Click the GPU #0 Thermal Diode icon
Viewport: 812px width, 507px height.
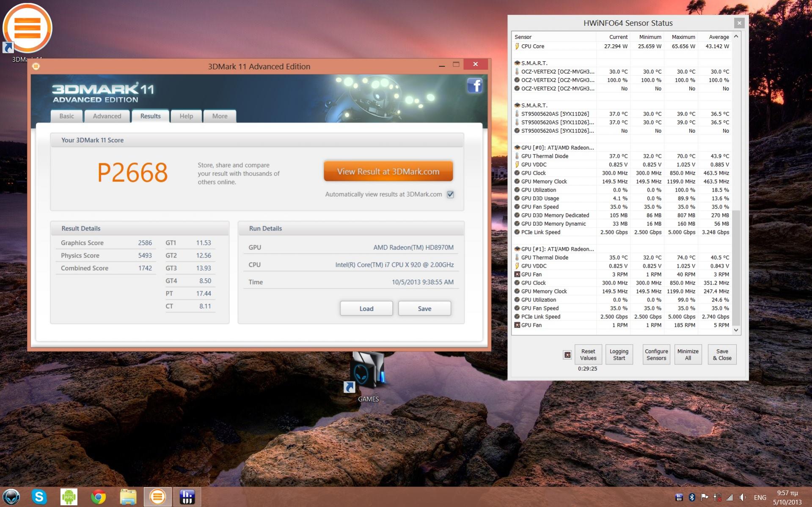(517, 156)
